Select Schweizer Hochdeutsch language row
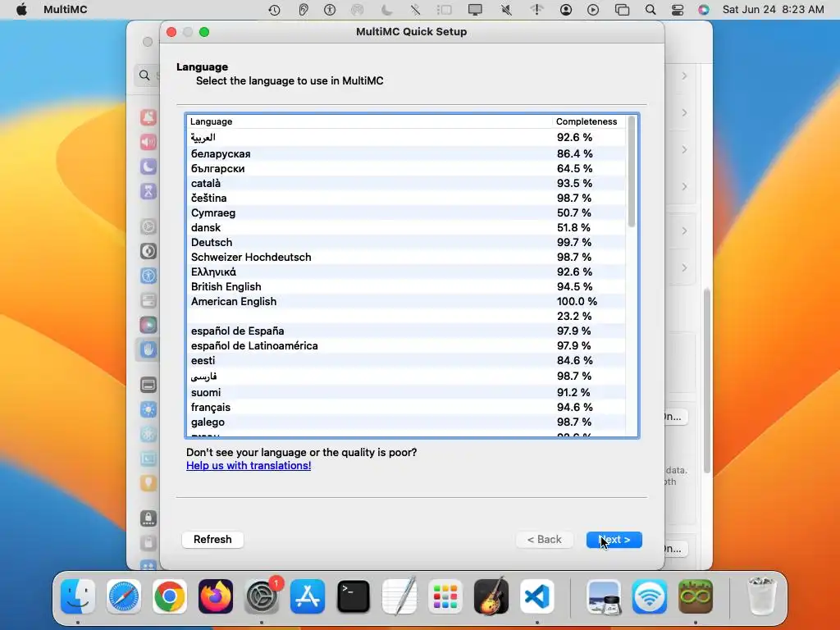This screenshot has height=630, width=840. (x=406, y=257)
